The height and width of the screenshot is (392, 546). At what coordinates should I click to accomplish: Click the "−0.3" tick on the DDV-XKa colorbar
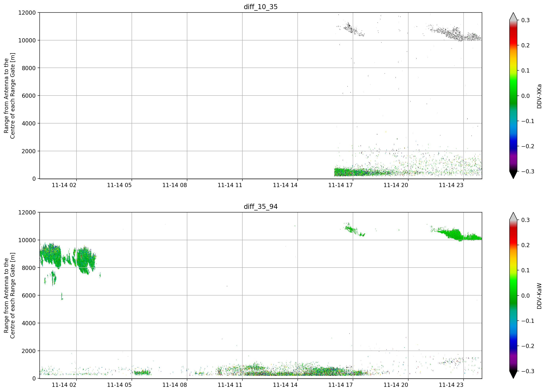528,172
